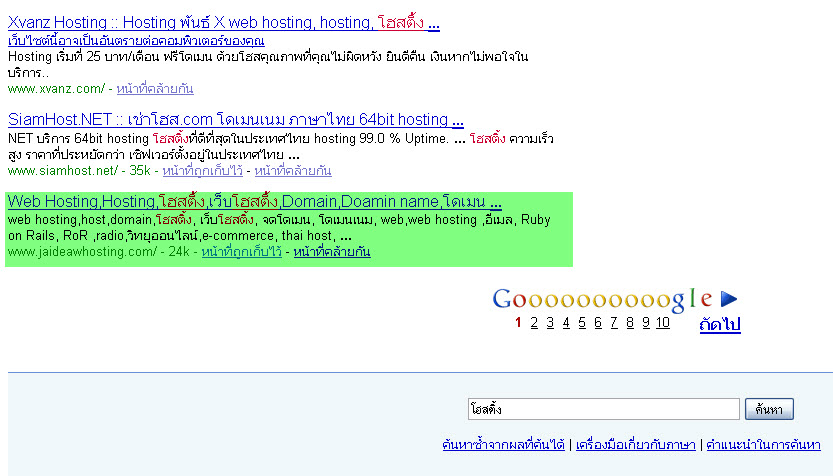Open the SiamHost.NET result title link
The height and width of the screenshot is (476, 833).
[x=236, y=120]
